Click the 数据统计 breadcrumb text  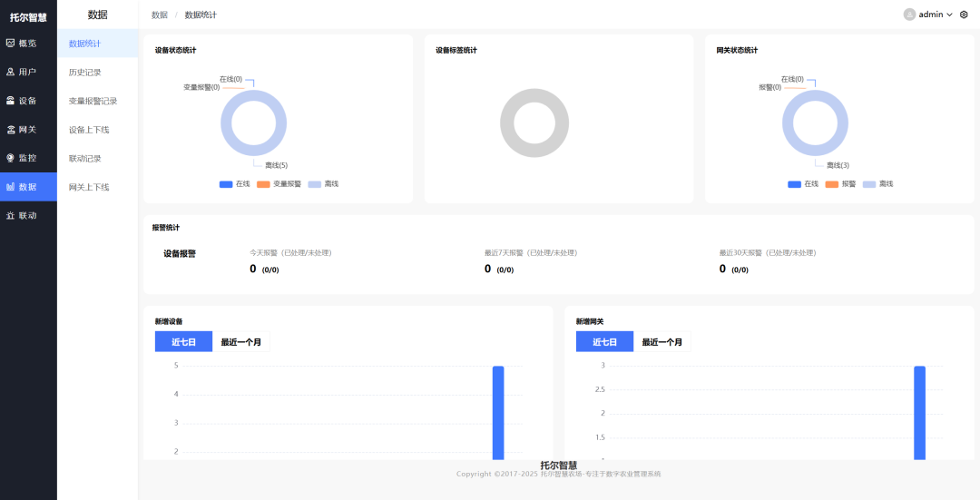pyautogui.click(x=201, y=15)
